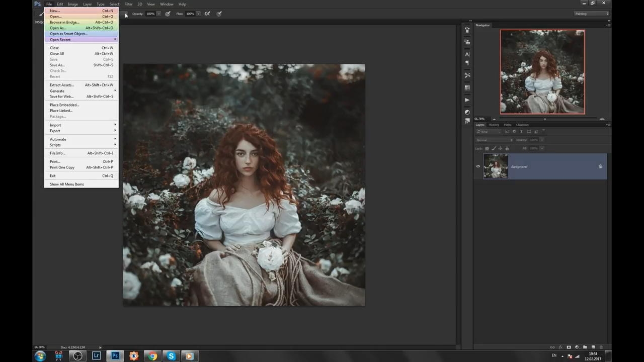Switch to the Channels tab
The width and height of the screenshot is (644, 362).
(x=522, y=125)
